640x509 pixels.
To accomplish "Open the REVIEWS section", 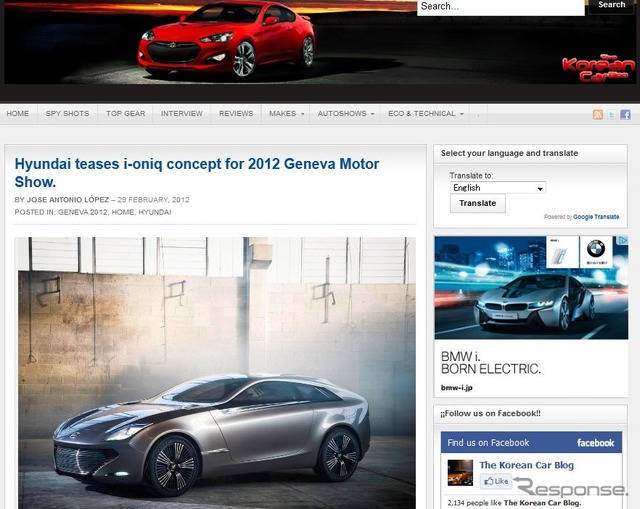I will pyautogui.click(x=236, y=114).
